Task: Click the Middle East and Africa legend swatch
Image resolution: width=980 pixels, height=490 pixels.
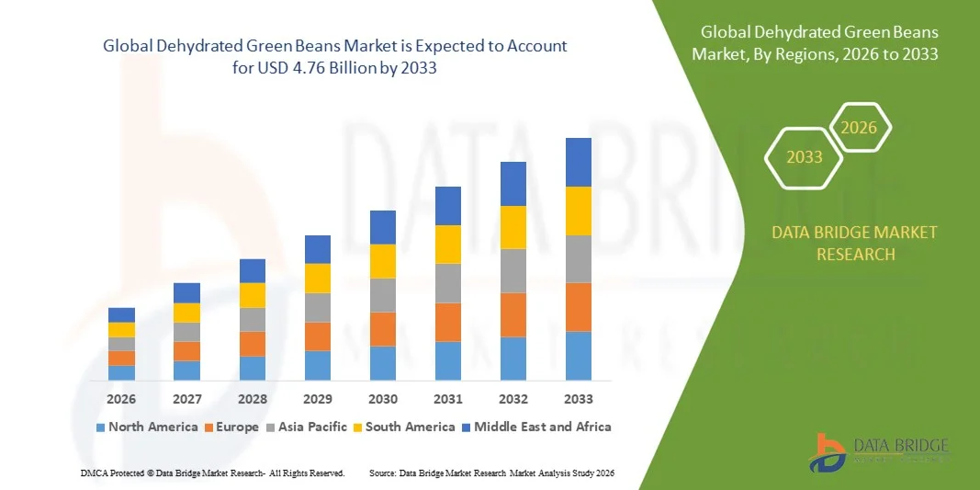Action: click(467, 427)
